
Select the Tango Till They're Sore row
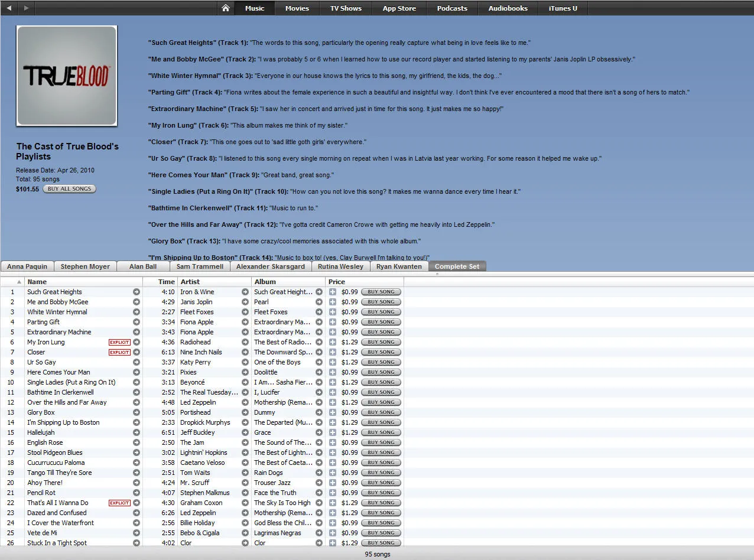(x=59, y=473)
